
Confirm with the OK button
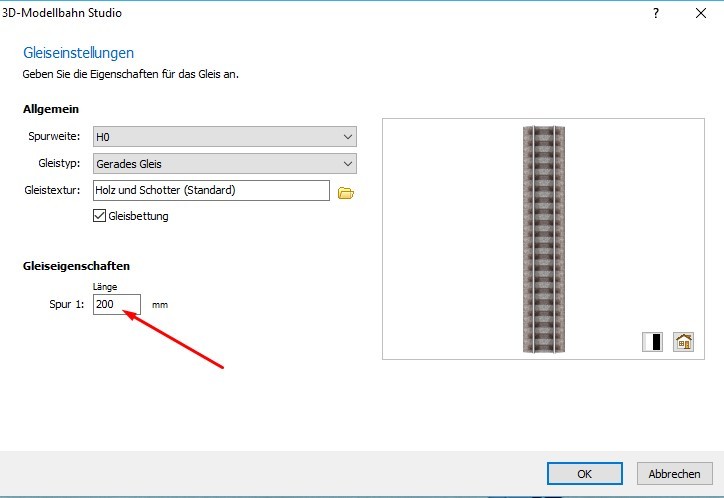[x=585, y=474]
